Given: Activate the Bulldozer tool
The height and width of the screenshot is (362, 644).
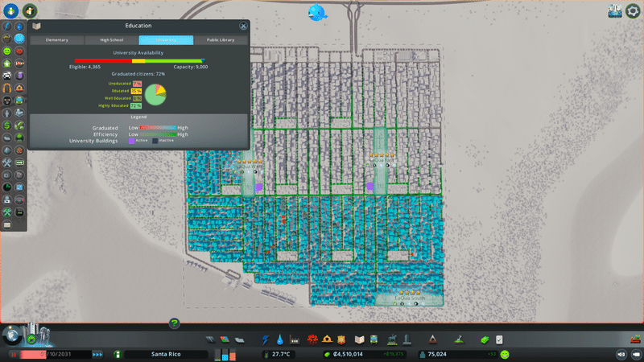Looking at the screenshot, I should [x=635, y=339].
